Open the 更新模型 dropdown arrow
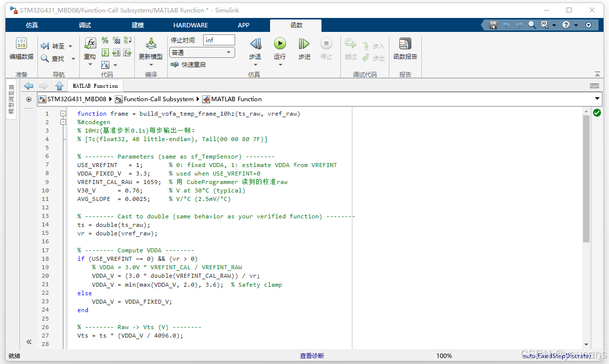Screen dimensions: 609x364 [151, 65]
